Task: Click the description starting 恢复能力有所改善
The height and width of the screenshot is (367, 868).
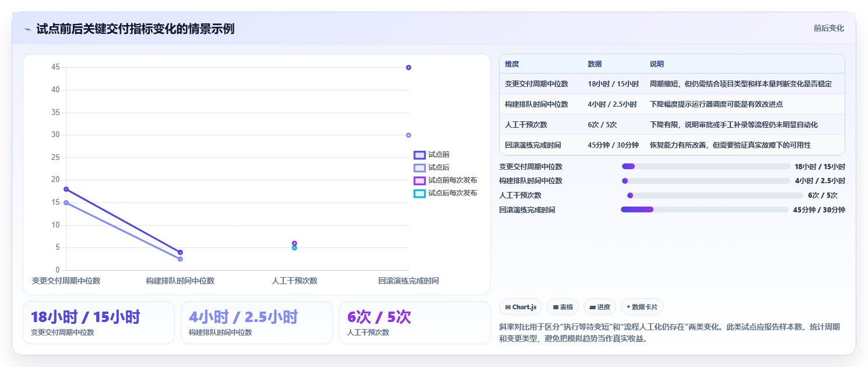Action: click(x=730, y=145)
